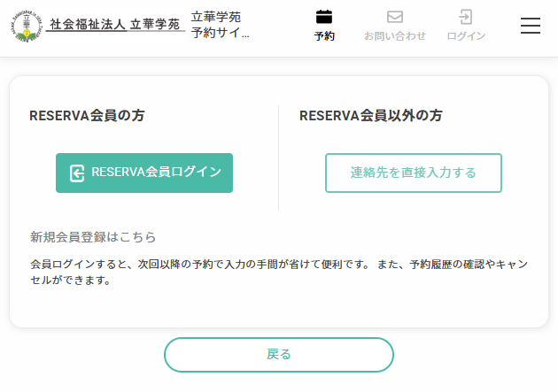This screenshot has width=558, height=392.
Task: Open the お問い合わせ mail tab
Action: [395, 26]
